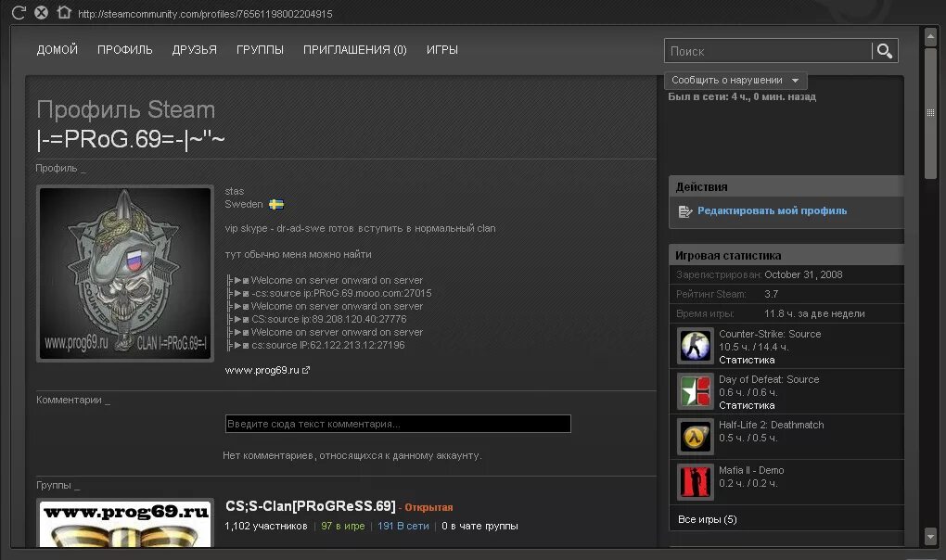Click Редактировать мой профиль link
Image resolution: width=946 pixels, height=560 pixels.
click(x=773, y=211)
